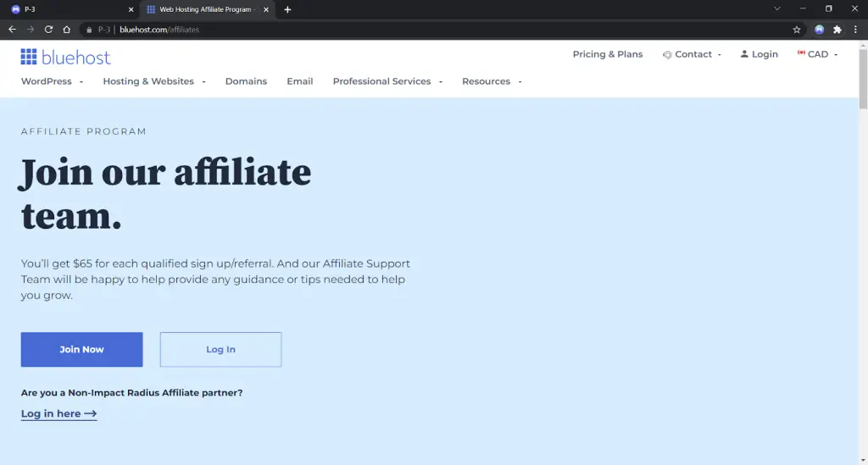Go back using browser back arrow
The width and height of the screenshot is (868, 465).
12,30
